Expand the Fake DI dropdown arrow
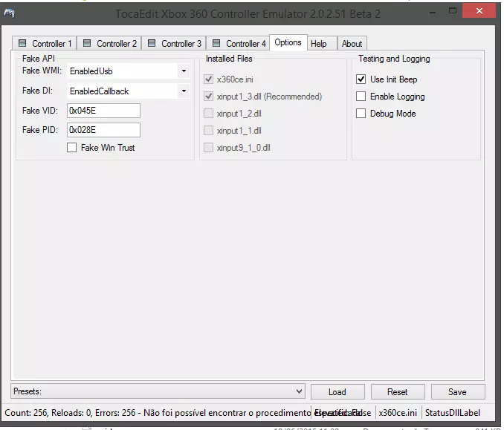This screenshot has width=504, height=430. point(184,91)
